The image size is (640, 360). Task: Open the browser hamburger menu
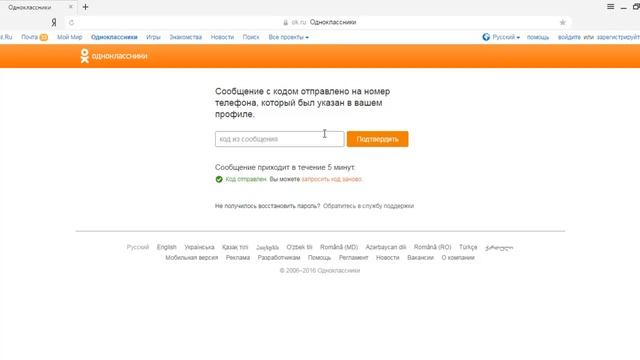tap(611, 7)
